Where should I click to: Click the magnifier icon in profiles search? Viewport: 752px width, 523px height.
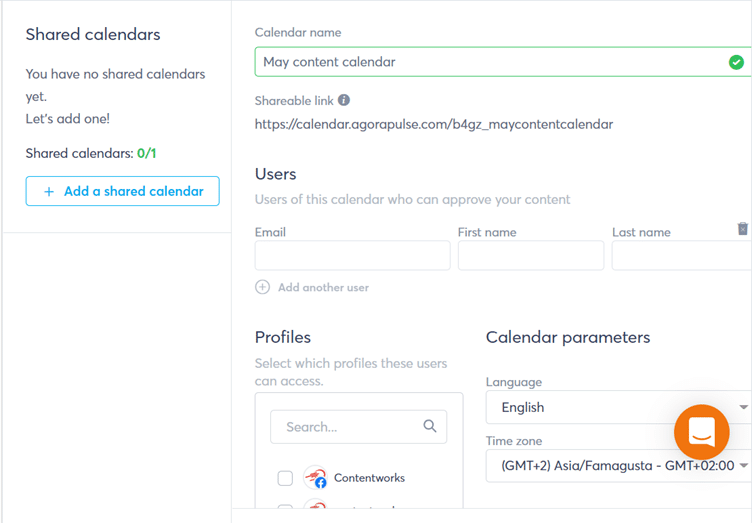[430, 426]
